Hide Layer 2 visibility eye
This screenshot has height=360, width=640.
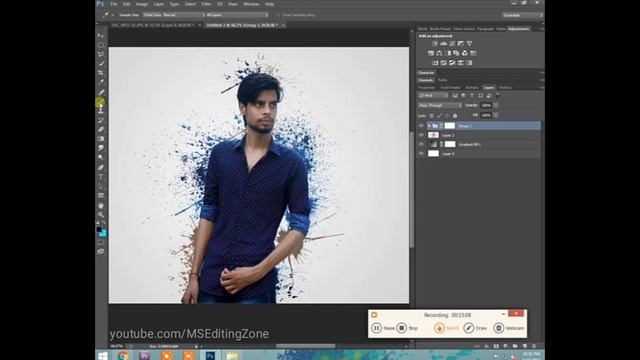pyautogui.click(x=421, y=135)
